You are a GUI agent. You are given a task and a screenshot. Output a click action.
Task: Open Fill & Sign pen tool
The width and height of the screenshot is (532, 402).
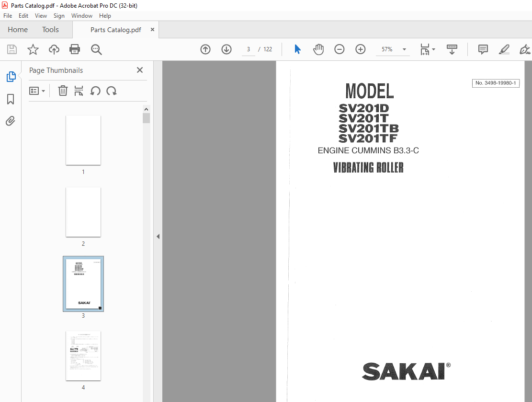point(525,49)
